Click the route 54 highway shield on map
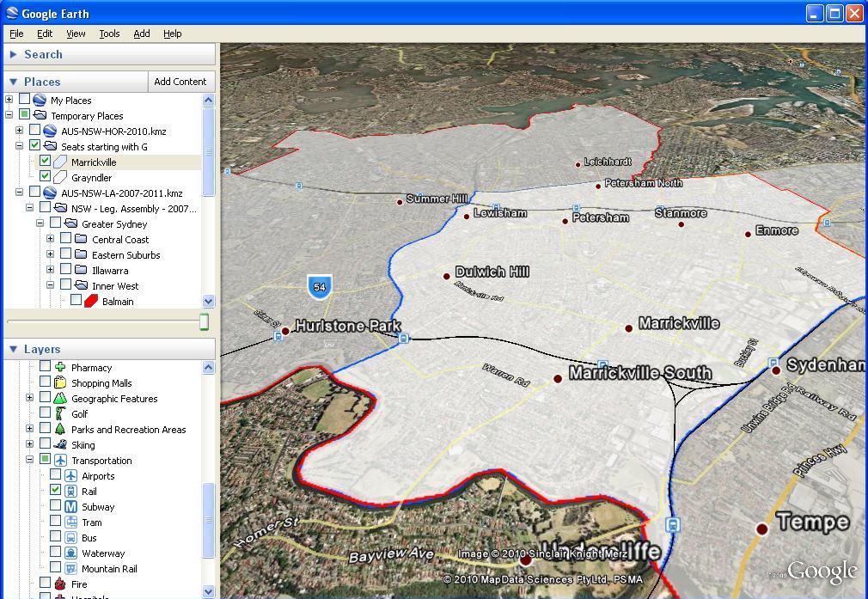 [320, 287]
